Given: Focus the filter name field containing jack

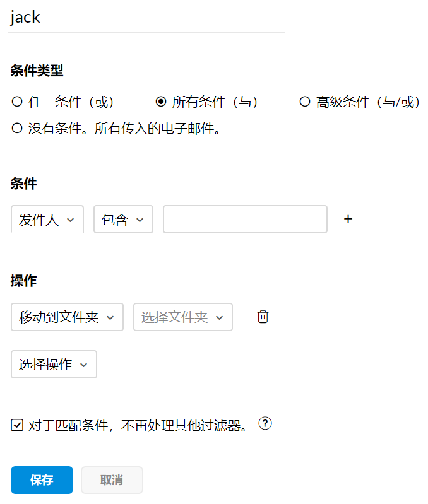Looking at the screenshot, I should [146, 18].
